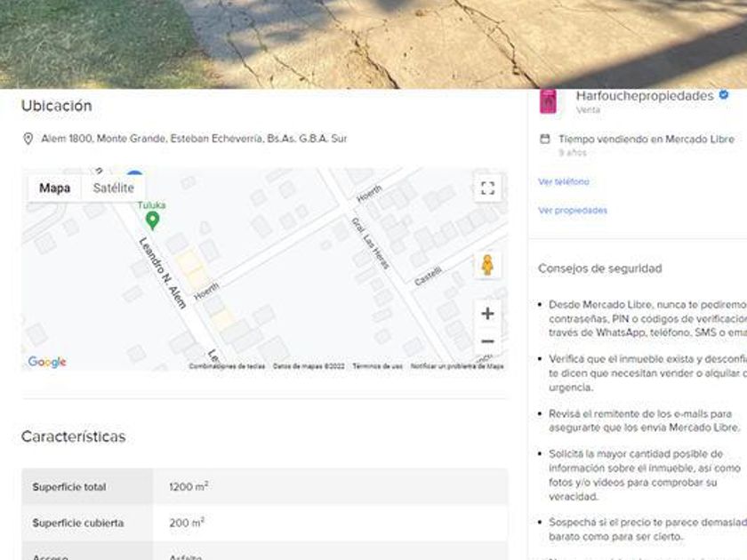
Task: Toggle fullscreen view of the map
Action: click(486, 188)
